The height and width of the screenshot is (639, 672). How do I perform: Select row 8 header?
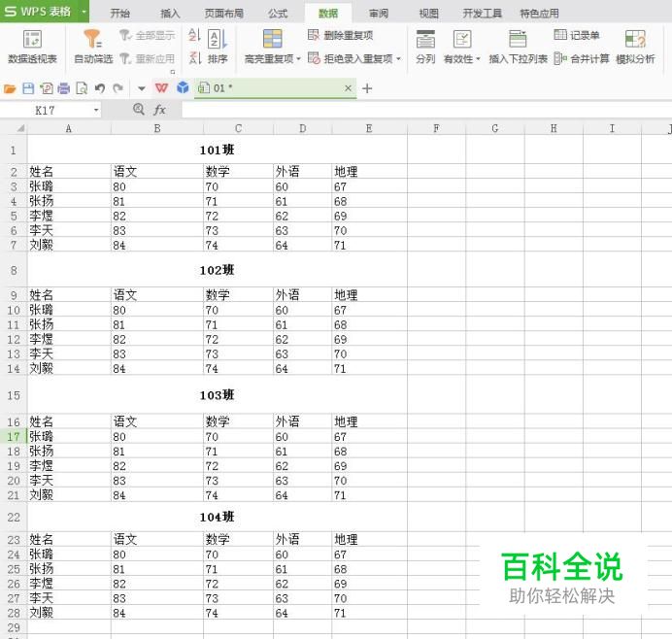(x=14, y=270)
